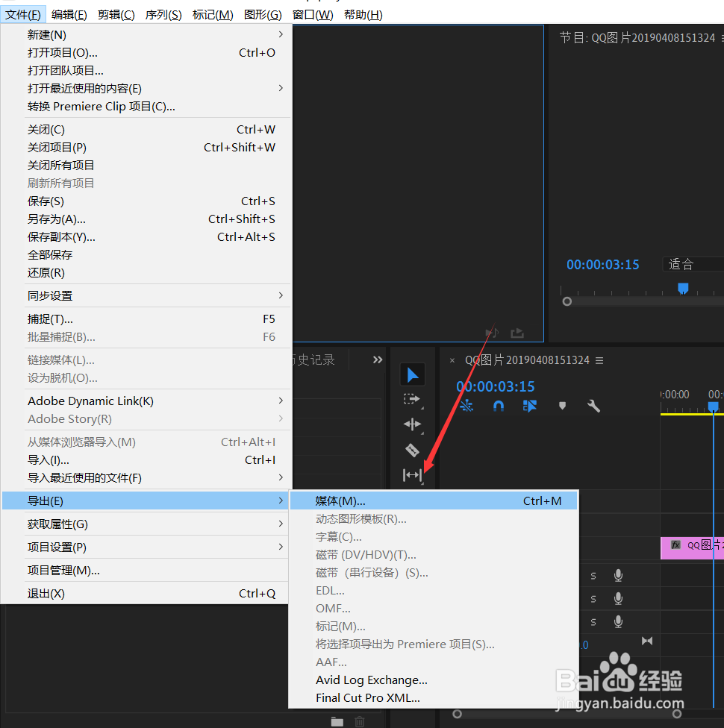Click voice-over microphone on third audio track
The image size is (724, 728).
click(618, 621)
